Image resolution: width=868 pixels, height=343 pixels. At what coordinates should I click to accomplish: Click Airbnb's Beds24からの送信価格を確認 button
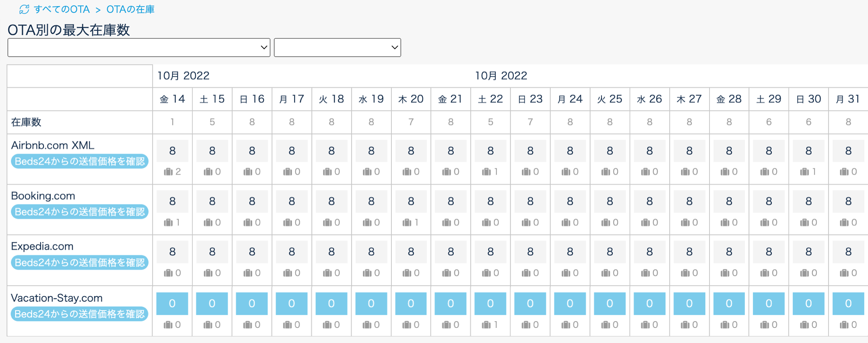click(x=79, y=161)
